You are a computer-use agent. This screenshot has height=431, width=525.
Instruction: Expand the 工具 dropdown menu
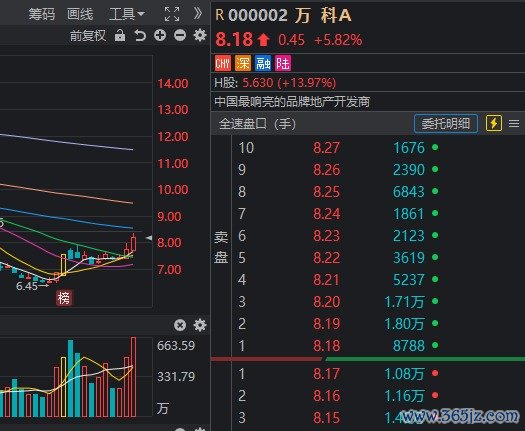(x=127, y=14)
